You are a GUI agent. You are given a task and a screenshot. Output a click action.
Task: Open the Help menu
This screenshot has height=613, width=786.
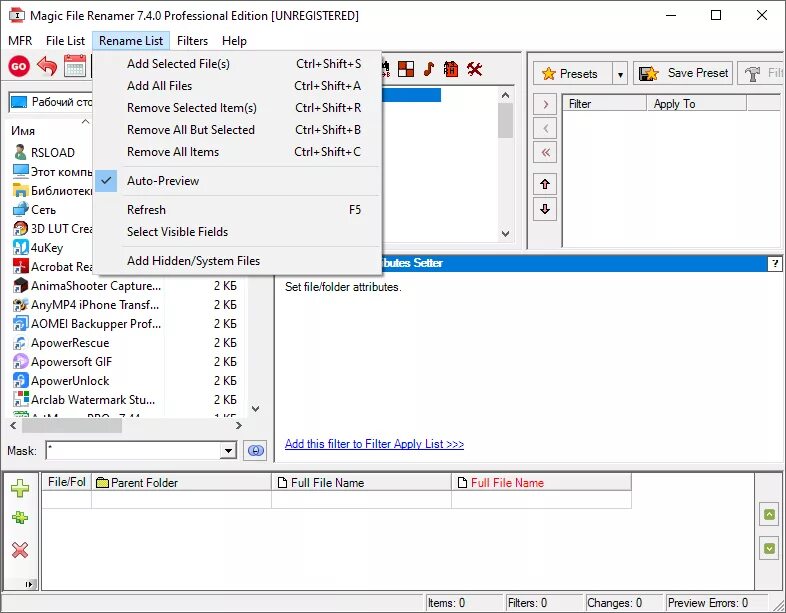pos(234,41)
